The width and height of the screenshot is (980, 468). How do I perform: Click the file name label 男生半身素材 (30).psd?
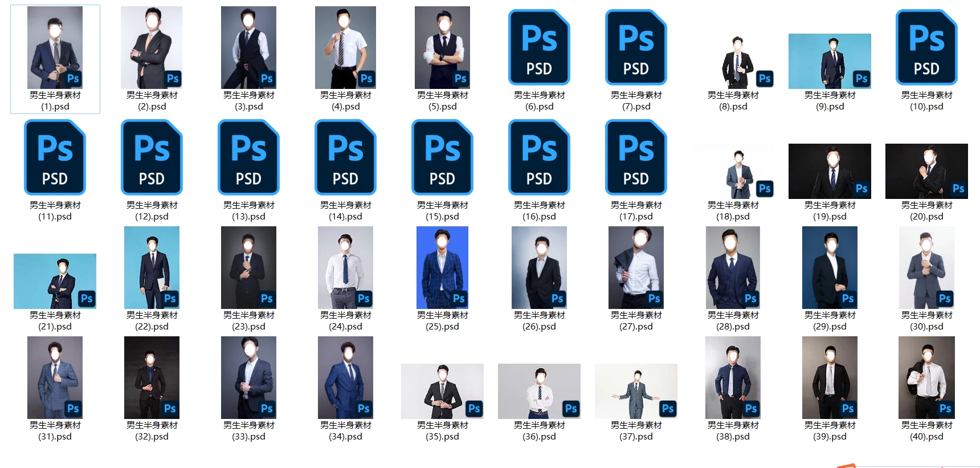pos(926,321)
